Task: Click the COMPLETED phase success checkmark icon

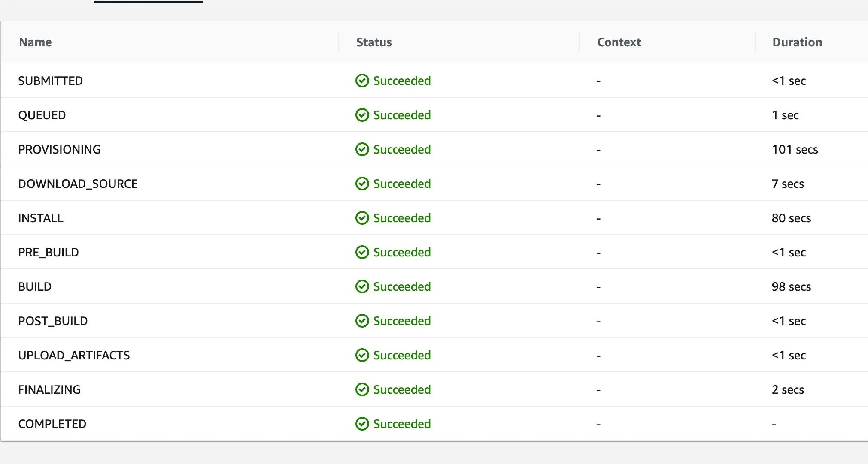Action: [362, 424]
